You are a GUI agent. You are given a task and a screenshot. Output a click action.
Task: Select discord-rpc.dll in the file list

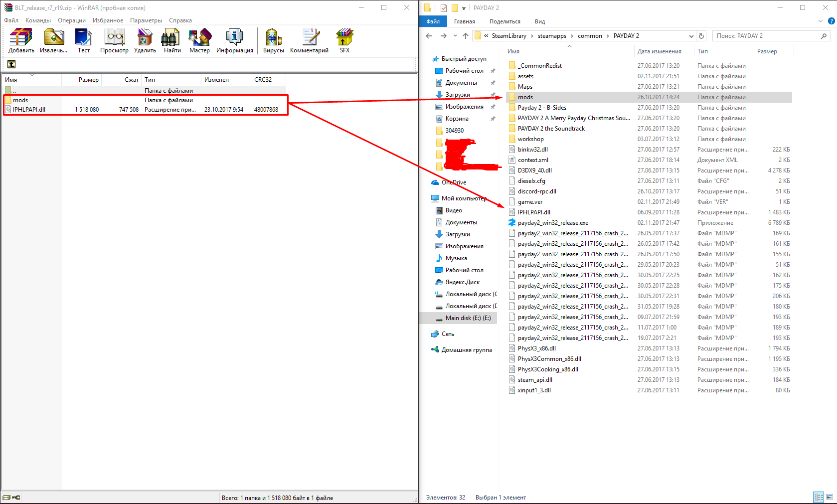coord(537,191)
